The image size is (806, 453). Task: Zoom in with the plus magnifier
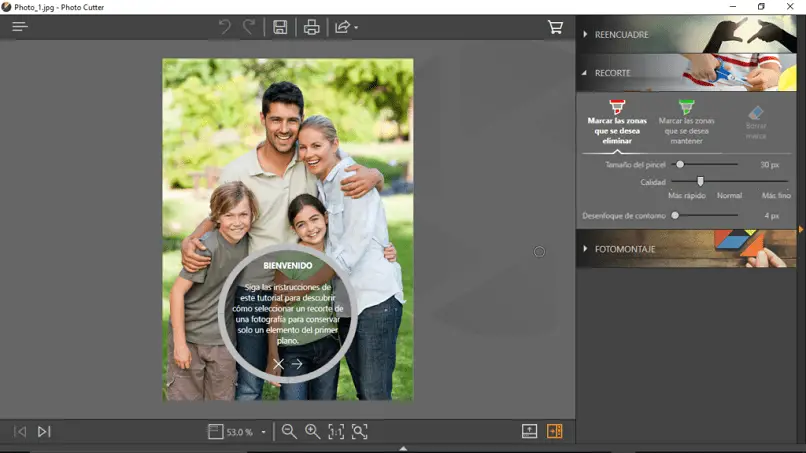[313, 431]
